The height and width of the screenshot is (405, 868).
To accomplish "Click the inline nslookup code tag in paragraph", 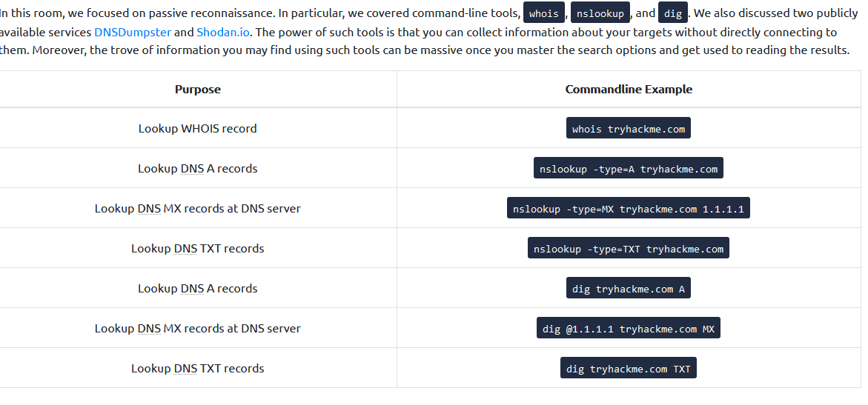I will 600,13.
